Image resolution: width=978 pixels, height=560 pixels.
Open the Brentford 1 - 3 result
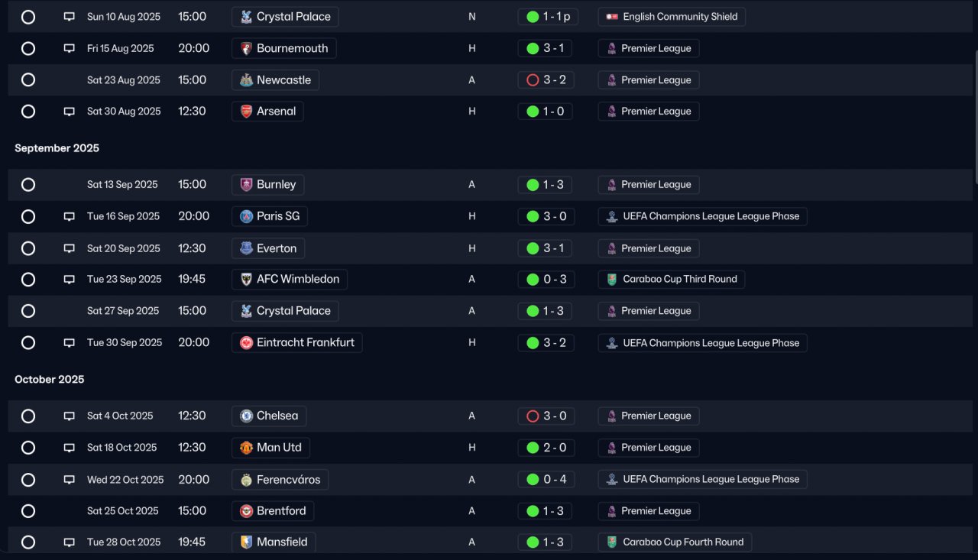click(545, 511)
